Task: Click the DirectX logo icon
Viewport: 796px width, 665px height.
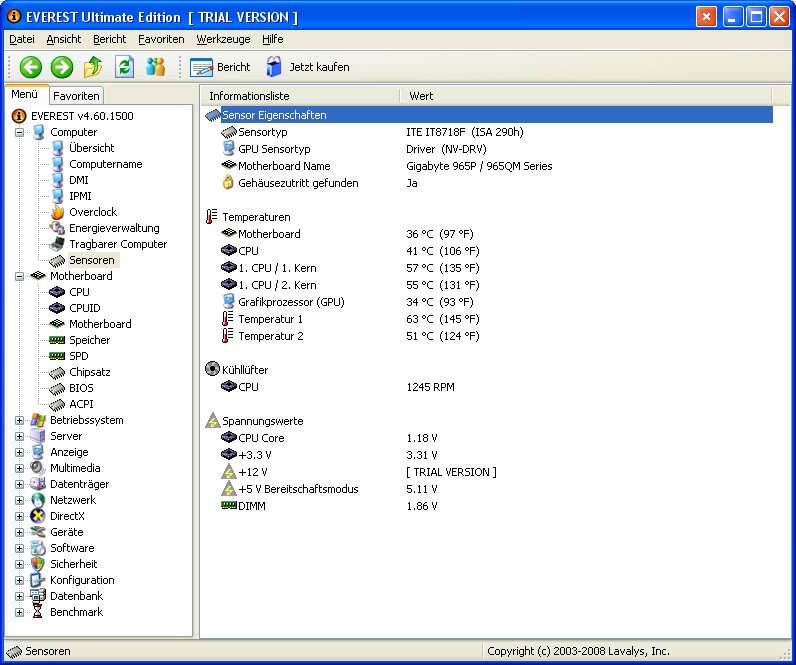Action: tap(38, 516)
